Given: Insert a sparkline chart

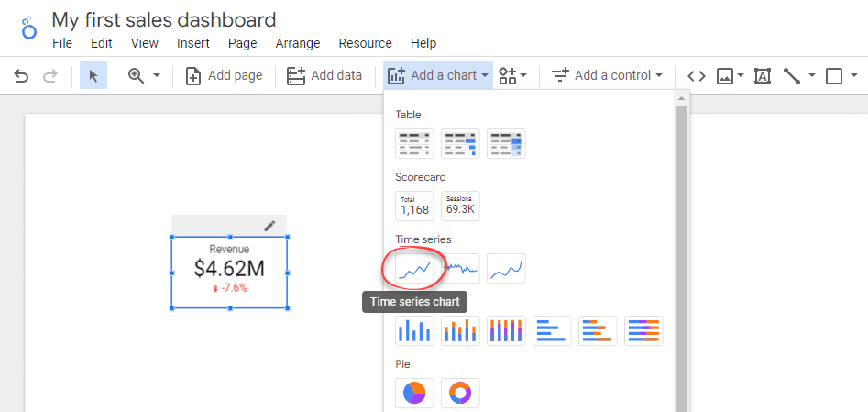Looking at the screenshot, I should pos(460,268).
